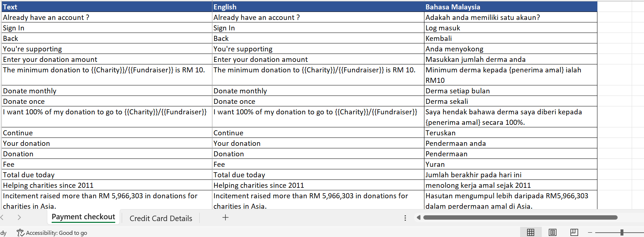Click the horizontal scrollbar thumb
This screenshot has width=644, height=237.
[x=520, y=217]
